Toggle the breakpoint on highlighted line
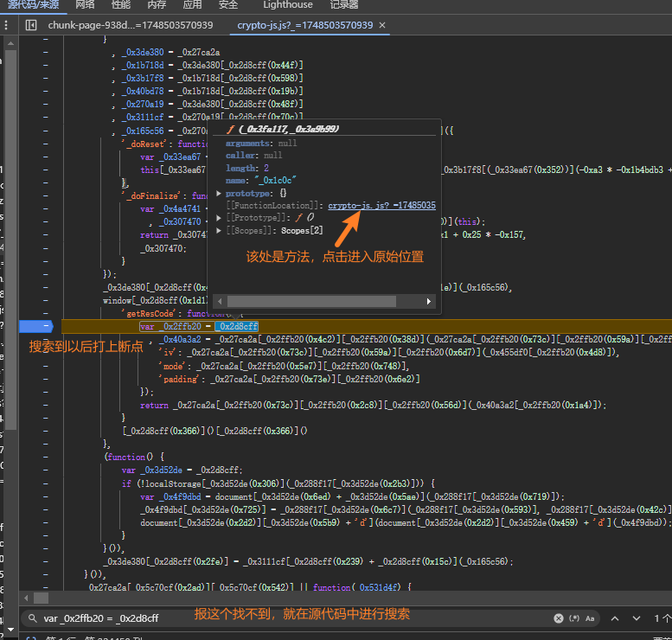The height and width of the screenshot is (640, 672). [x=36, y=326]
